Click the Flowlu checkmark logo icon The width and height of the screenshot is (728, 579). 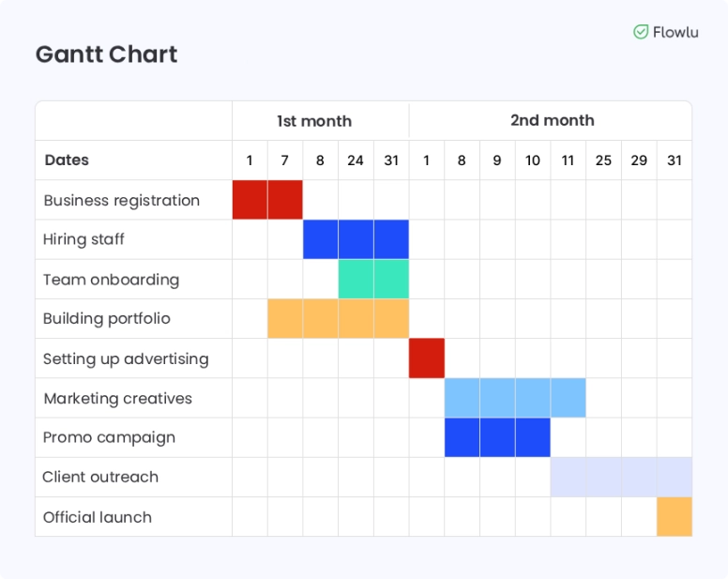tap(642, 32)
